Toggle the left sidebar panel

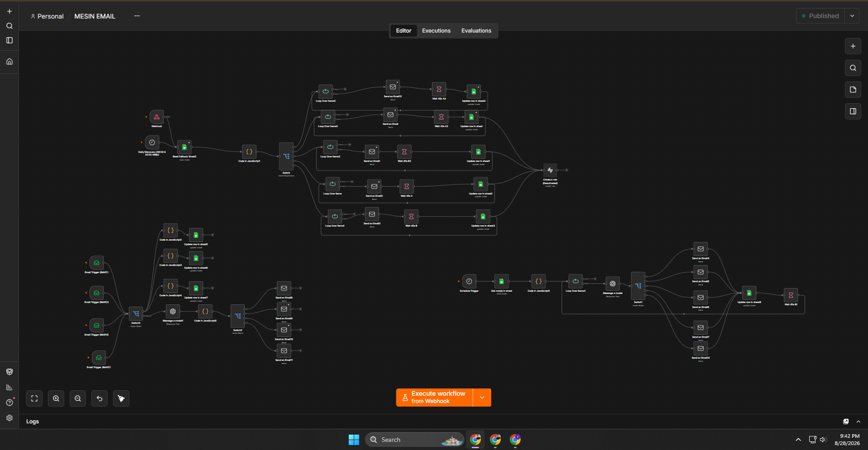pos(9,40)
